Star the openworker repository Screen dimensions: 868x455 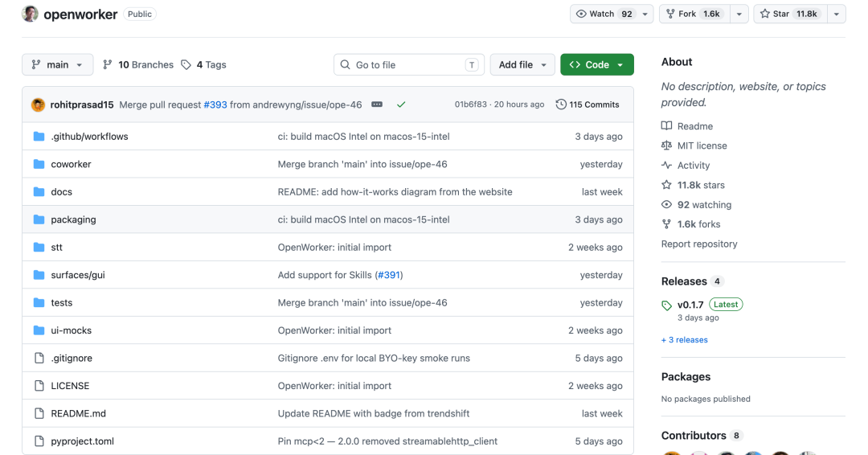tap(789, 14)
